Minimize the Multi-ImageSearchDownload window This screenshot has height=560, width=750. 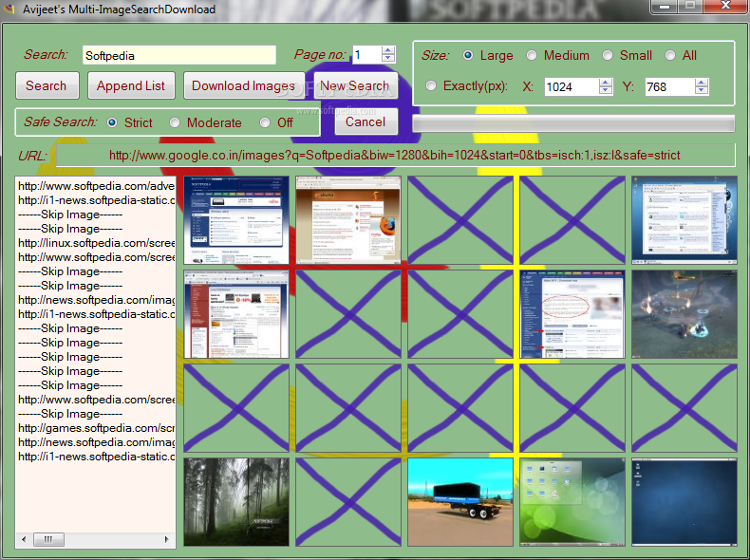point(665,7)
